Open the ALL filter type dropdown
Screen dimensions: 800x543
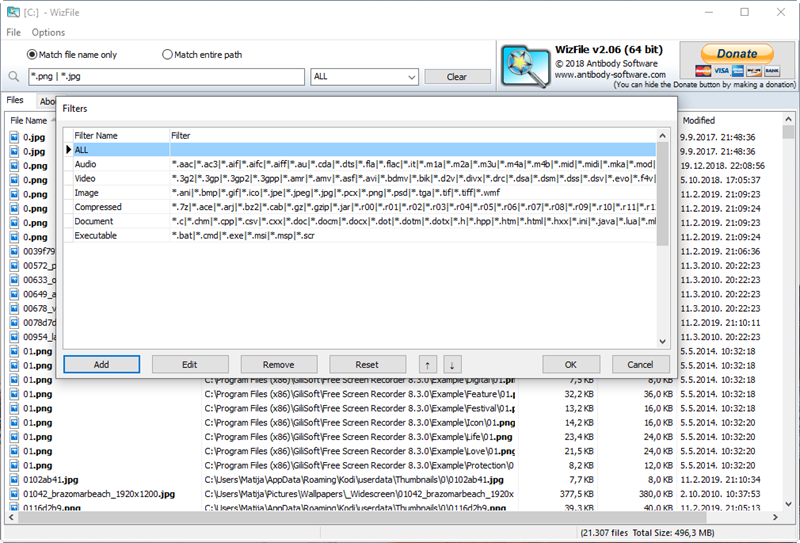(x=364, y=77)
